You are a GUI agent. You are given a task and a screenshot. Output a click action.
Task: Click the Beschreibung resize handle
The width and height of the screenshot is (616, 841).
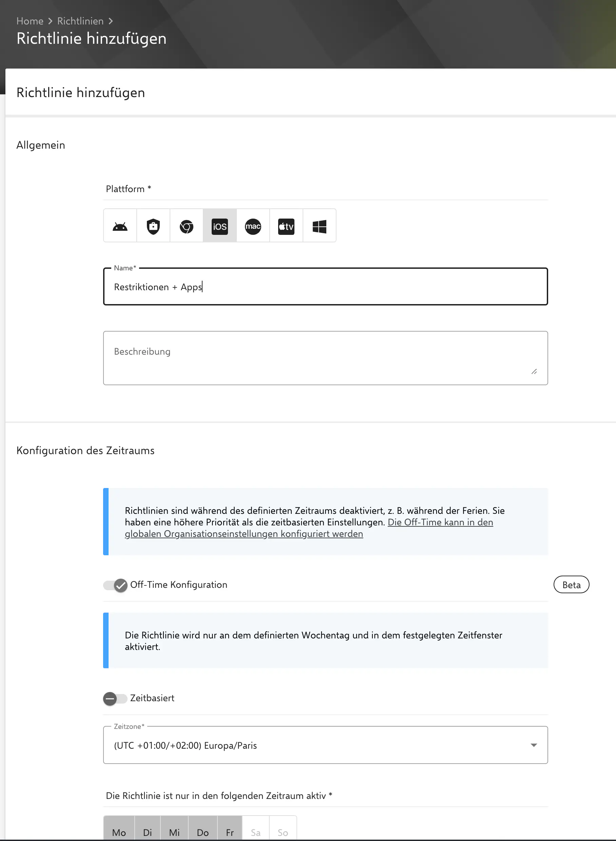click(x=534, y=372)
